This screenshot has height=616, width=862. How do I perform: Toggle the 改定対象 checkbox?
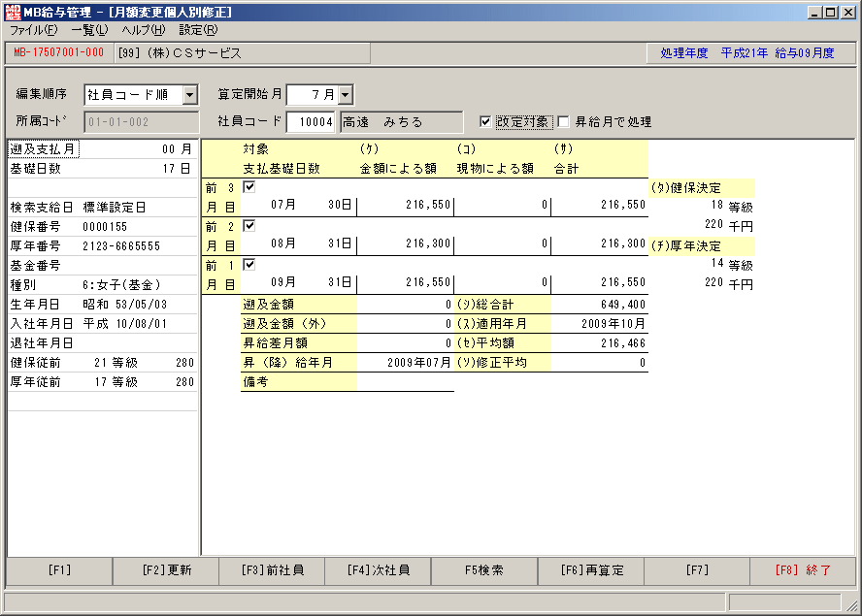(x=485, y=121)
